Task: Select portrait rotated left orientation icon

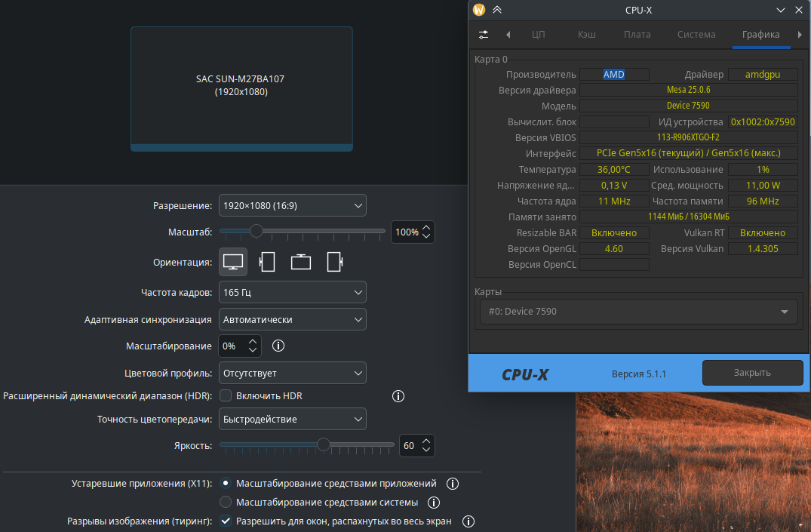Action: coord(267,262)
